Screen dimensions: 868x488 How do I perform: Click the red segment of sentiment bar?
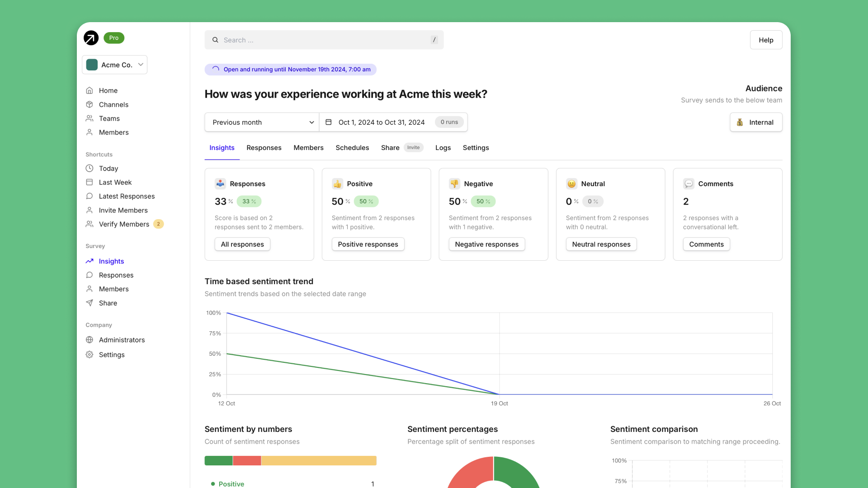coord(247,460)
